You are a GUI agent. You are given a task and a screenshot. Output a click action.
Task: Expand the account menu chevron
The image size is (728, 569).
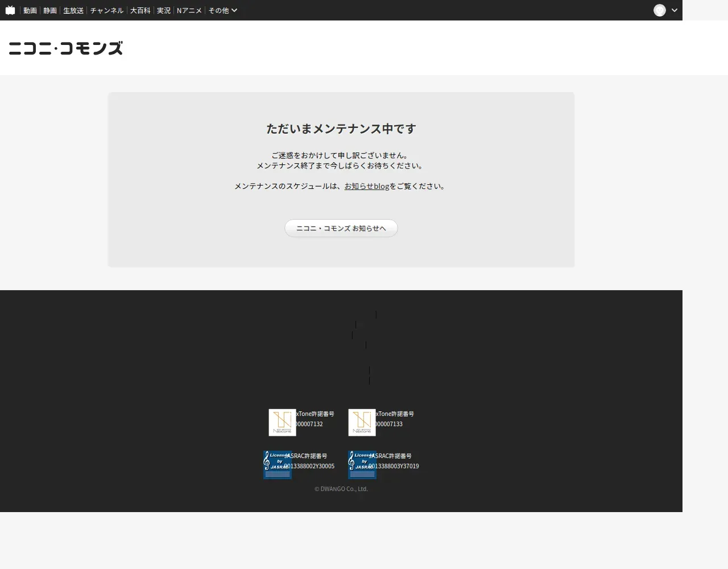[x=675, y=10]
